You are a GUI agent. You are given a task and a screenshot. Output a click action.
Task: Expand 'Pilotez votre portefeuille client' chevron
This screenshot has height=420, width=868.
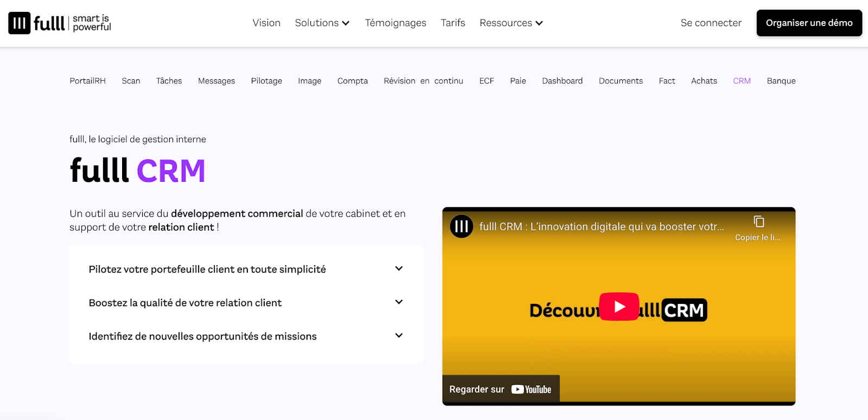[399, 269]
